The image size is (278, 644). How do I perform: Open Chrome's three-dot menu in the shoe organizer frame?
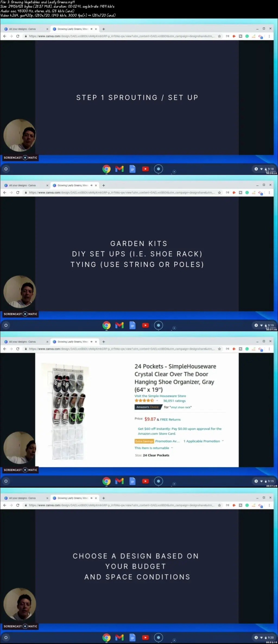click(269, 349)
